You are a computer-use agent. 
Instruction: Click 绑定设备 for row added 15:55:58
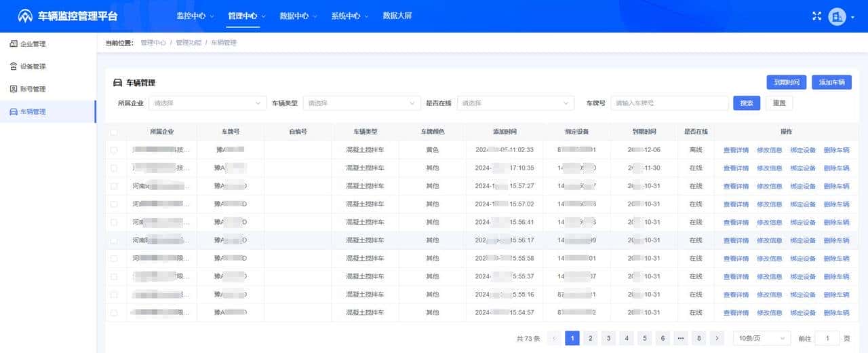(803, 259)
